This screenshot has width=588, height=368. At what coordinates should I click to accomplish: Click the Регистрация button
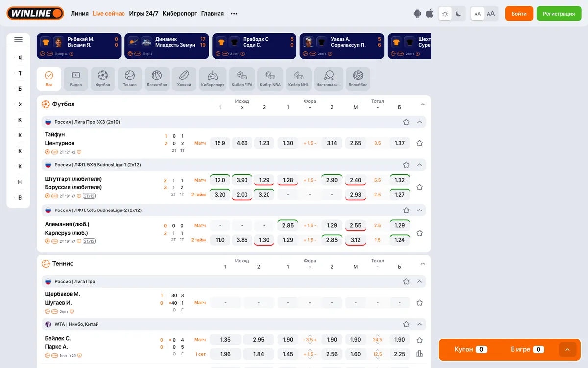tap(559, 14)
